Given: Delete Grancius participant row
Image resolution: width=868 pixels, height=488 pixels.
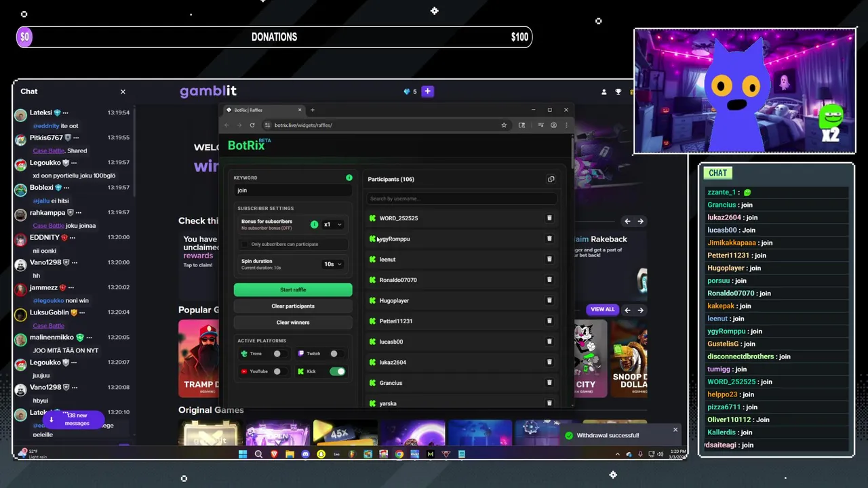Looking at the screenshot, I should 549,382.
